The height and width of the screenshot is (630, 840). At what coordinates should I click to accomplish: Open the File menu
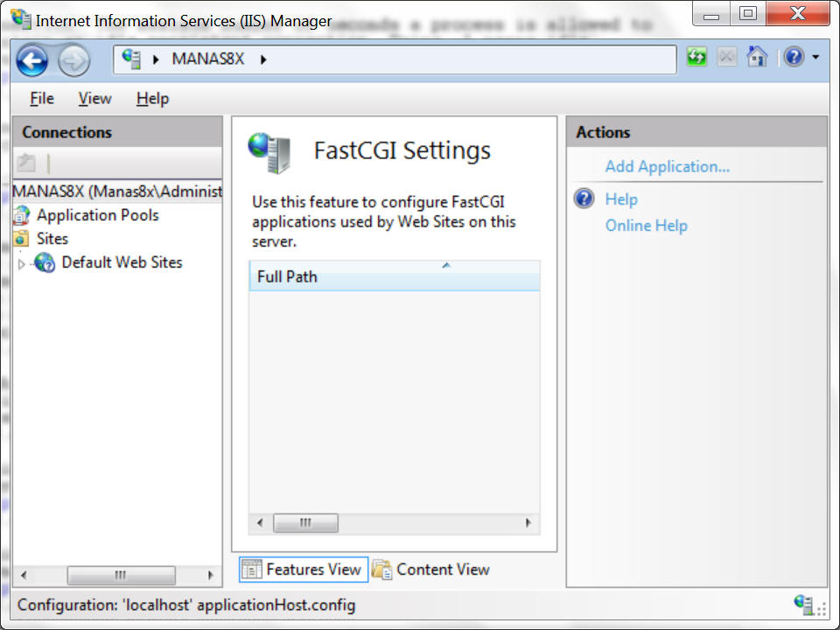click(x=42, y=99)
